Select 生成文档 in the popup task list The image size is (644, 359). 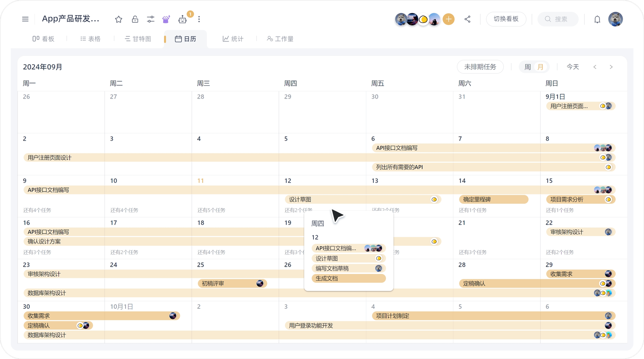348,278
